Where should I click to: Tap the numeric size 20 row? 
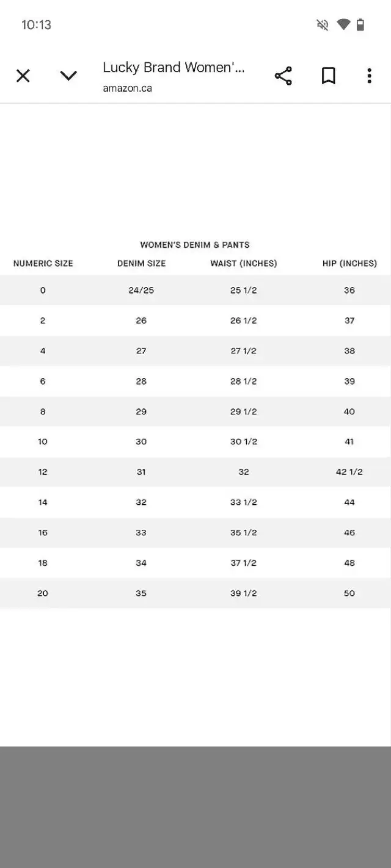point(195,593)
